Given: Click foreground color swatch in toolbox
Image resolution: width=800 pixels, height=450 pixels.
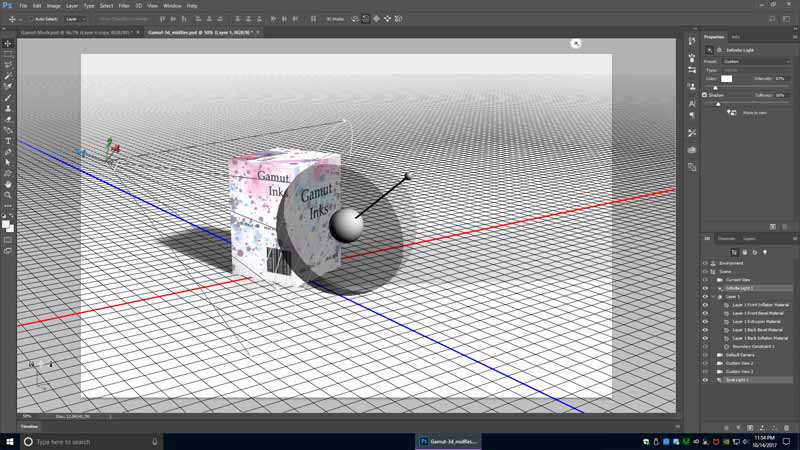Looking at the screenshot, I should click(x=6, y=223).
